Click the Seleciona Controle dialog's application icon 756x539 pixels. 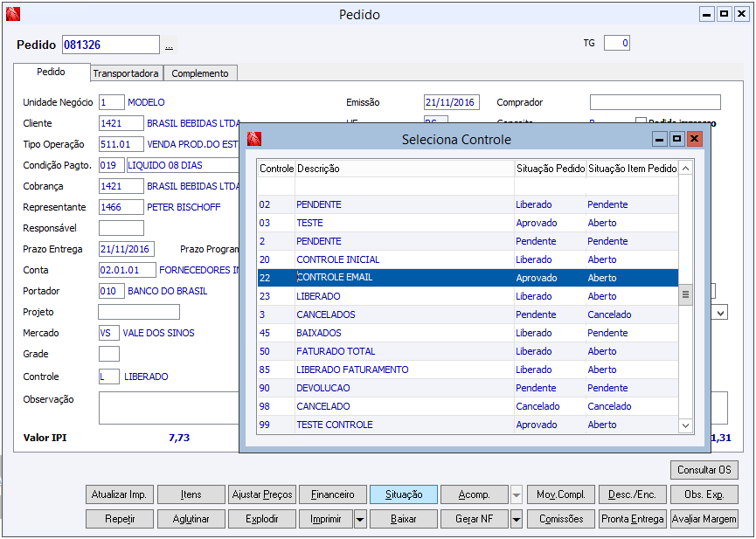coord(254,139)
